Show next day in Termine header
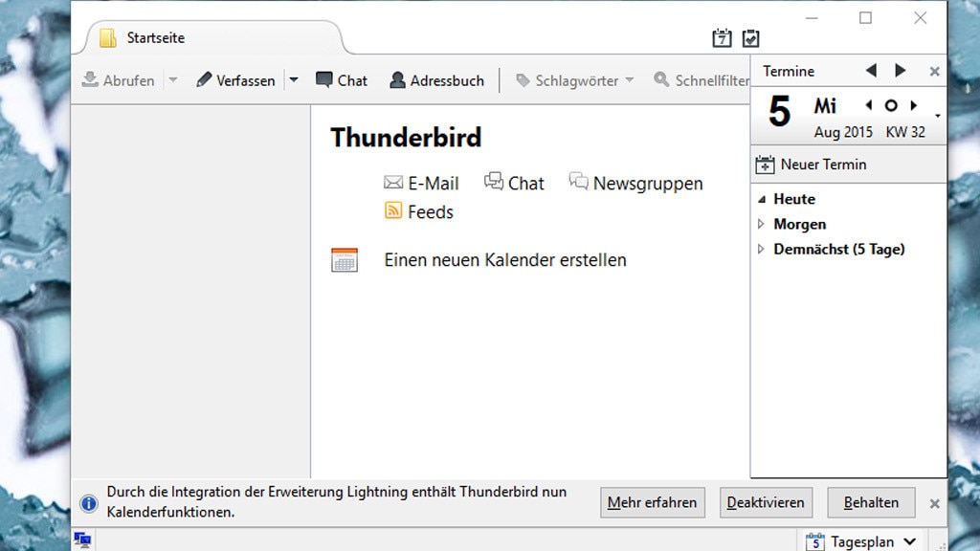This screenshot has width=980, height=551. [900, 71]
